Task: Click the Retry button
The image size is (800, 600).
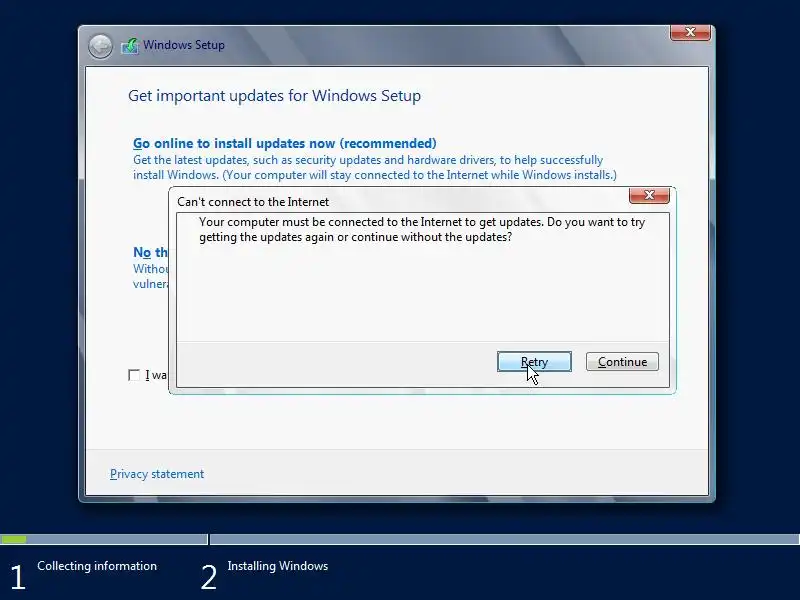Action: click(534, 362)
